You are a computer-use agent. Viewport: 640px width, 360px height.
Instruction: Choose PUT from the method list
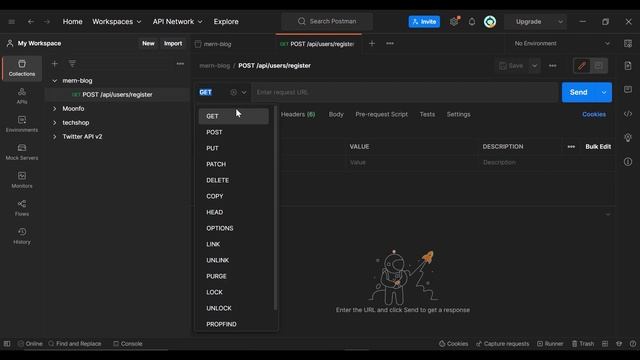click(x=233, y=148)
